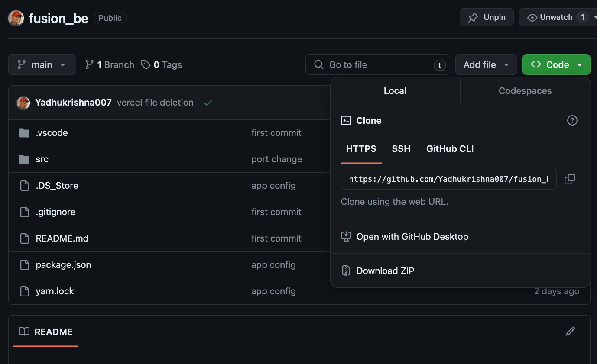Click the Clone section heading
The image size is (597, 364).
369,121
